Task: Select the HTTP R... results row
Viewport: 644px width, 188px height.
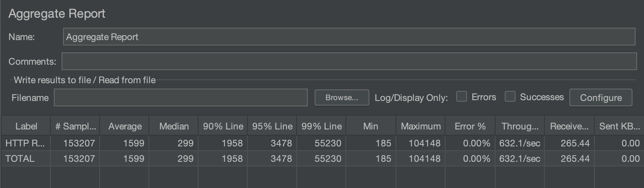Action: (x=322, y=143)
